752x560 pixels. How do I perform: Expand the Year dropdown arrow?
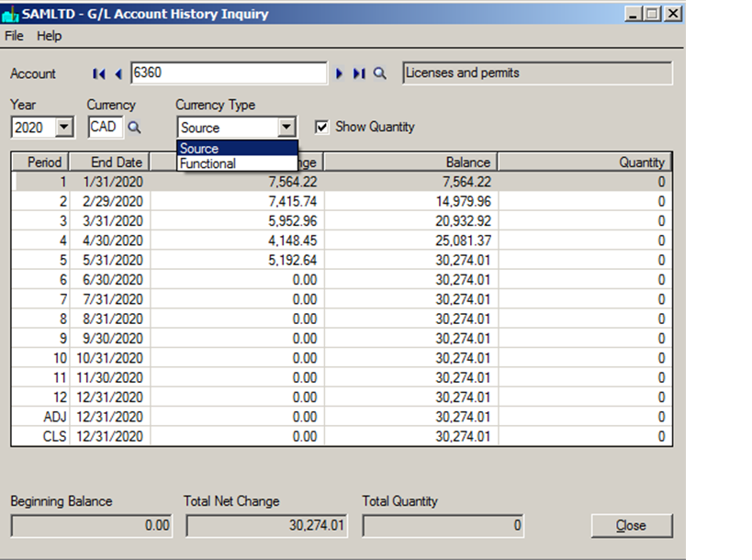click(64, 128)
